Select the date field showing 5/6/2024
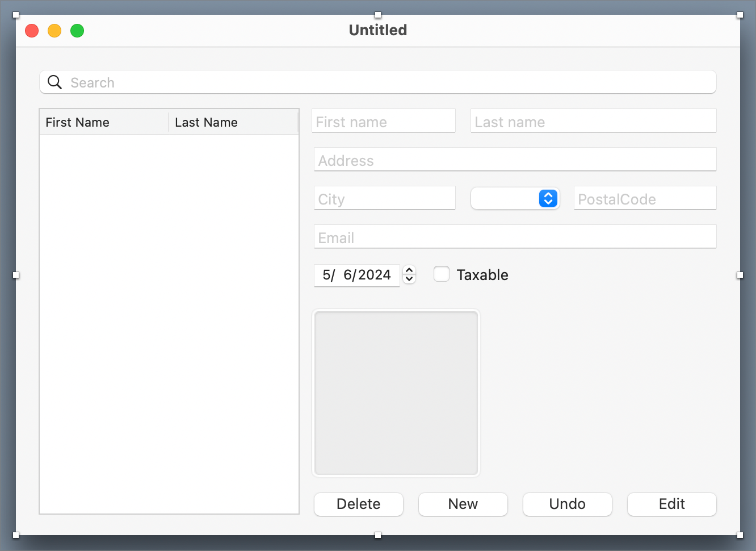This screenshot has width=756, height=551. (357, 275)
